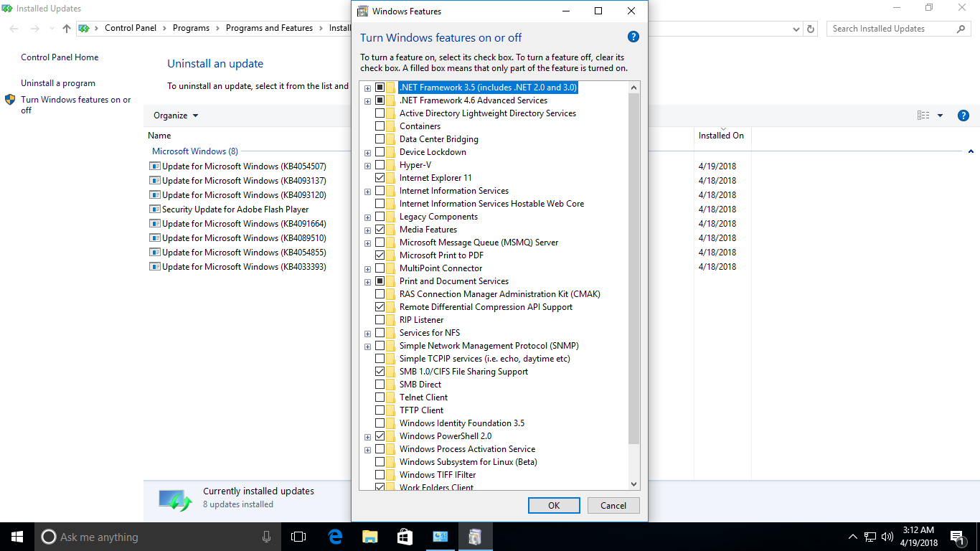
Task: Toggle the SMB 1.0/CIFS File Sharing Support checkbox
Action: pos(380,372)
